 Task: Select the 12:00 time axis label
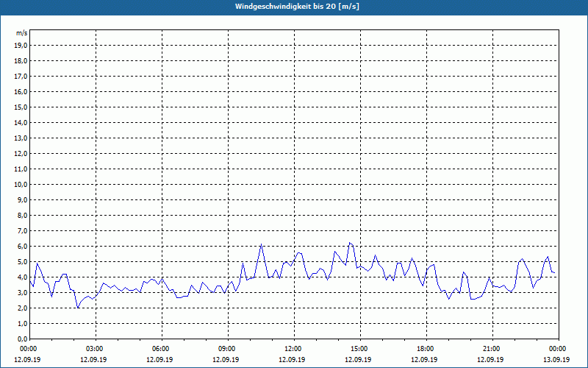[293, 349]
